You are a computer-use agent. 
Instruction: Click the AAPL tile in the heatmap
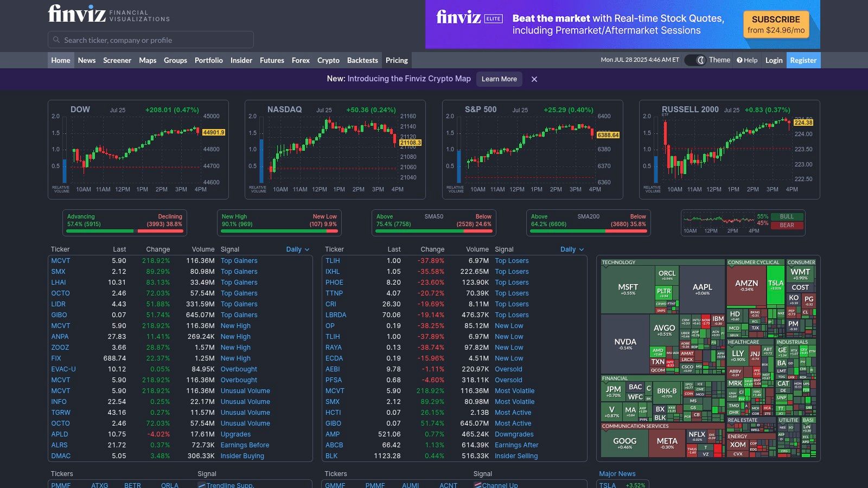pyautogui.click(x=702, y=289)
